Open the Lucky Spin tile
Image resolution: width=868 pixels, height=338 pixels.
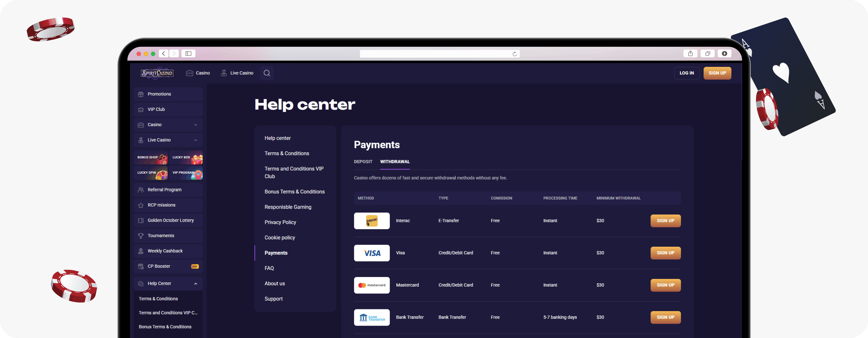click(151, 173)
